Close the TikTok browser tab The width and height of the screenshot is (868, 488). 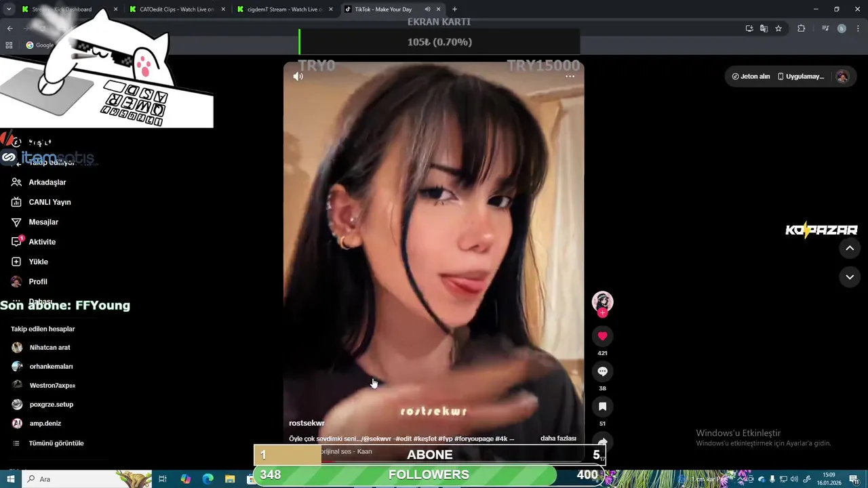(439, 9)
